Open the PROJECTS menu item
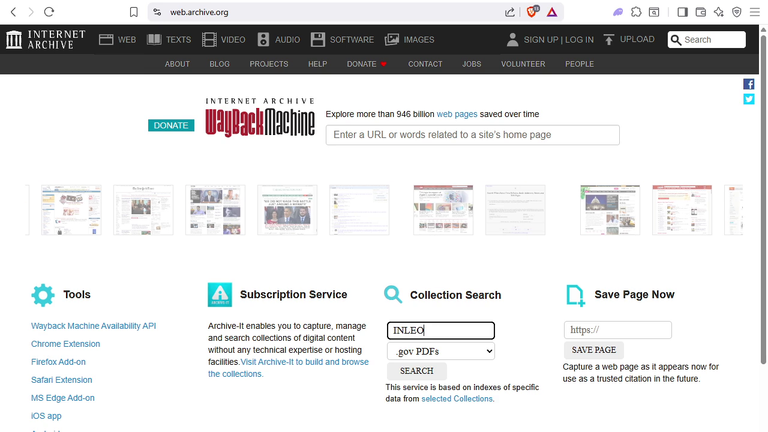This screenshot has height=432, width=768. click(269, 64)
